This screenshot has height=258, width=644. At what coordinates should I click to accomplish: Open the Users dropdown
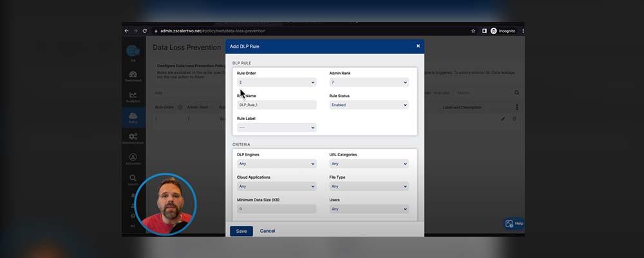pyautogui.click(x=369, y=209)
